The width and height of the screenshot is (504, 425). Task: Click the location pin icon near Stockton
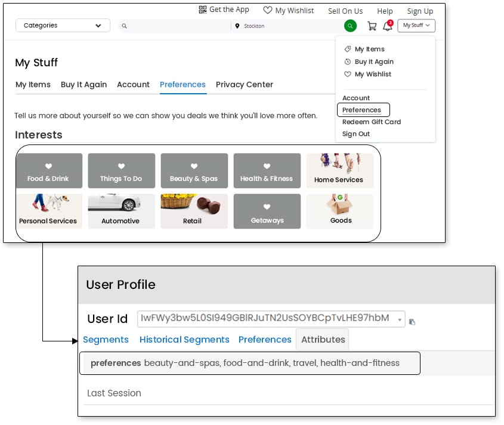237,26
